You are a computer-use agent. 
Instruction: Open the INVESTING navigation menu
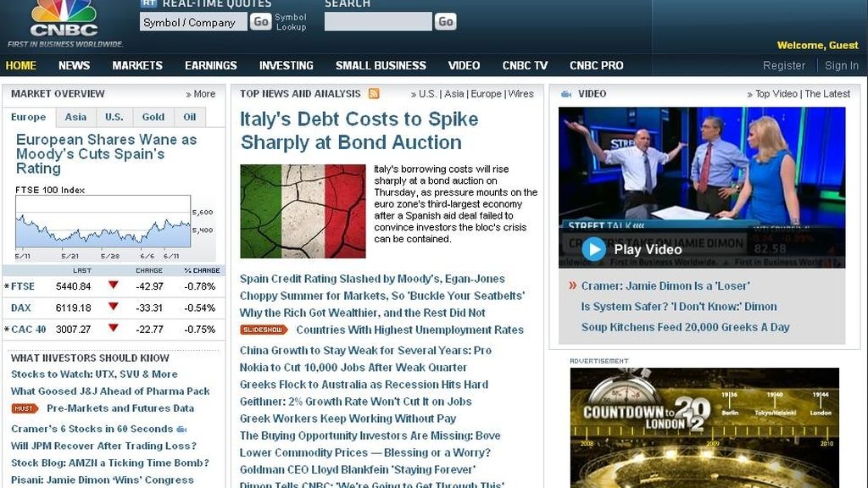click(x=287, y=65)
